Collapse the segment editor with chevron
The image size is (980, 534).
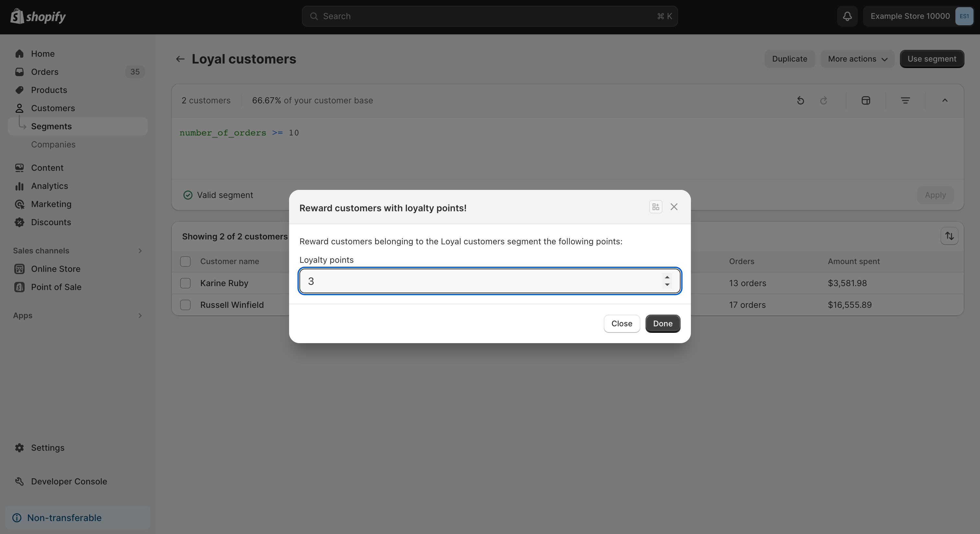coord(945,100)
